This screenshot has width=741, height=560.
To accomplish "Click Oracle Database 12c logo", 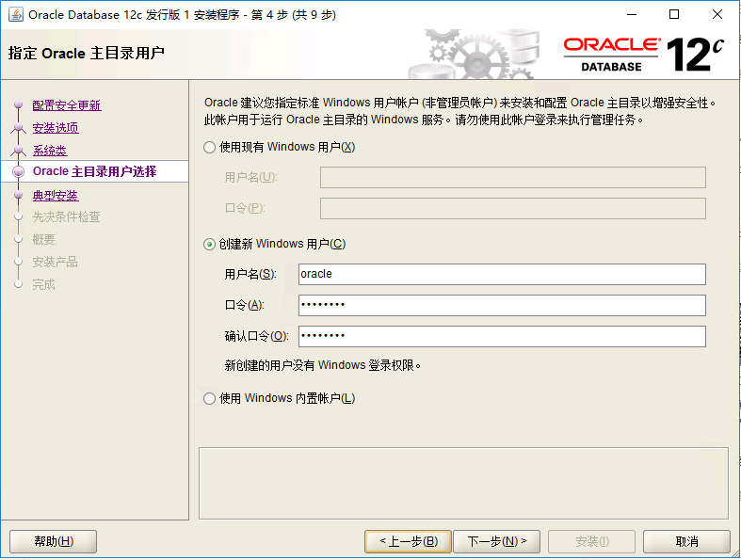I will [643, 55].
